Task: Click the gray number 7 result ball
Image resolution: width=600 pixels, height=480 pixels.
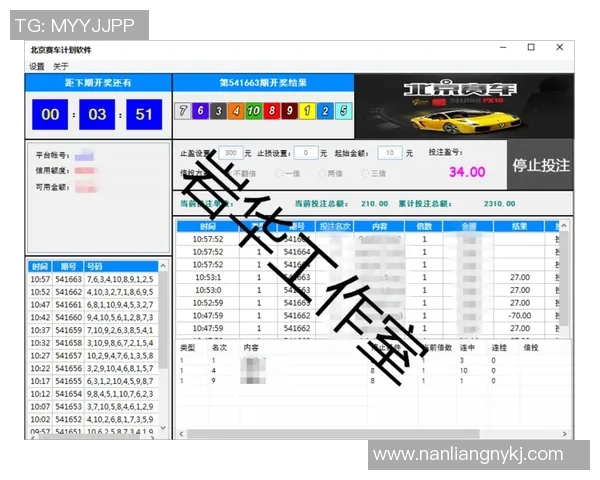Action: (183, 111)
